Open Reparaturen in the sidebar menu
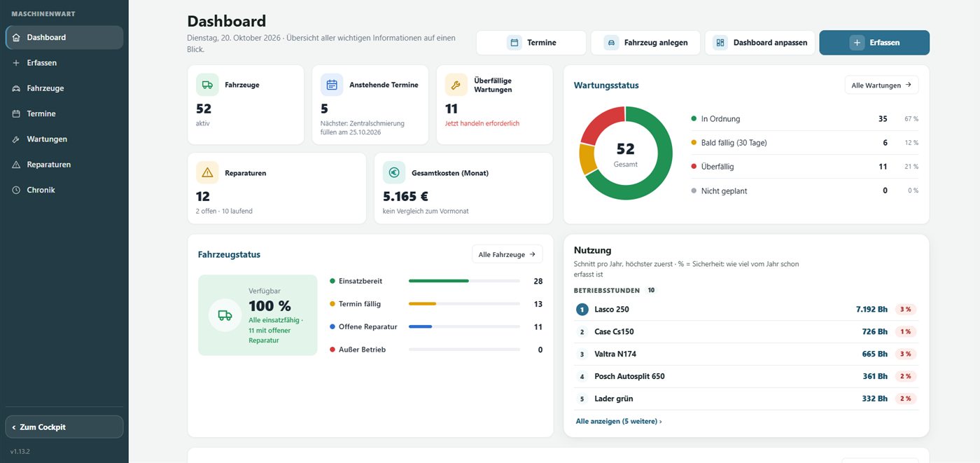The height and width of the screenshot is (463, 980). pyautogui.click(x=64, y=165)
